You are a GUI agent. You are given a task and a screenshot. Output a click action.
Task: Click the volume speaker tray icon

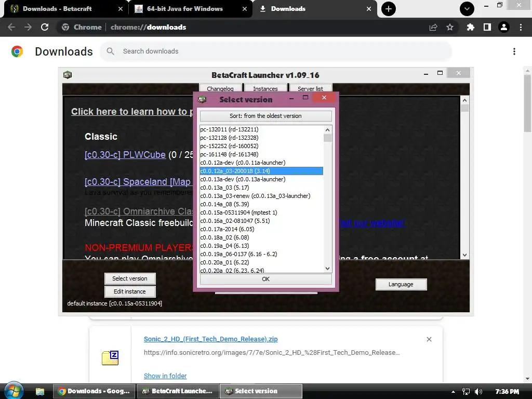tap(478, 392)
